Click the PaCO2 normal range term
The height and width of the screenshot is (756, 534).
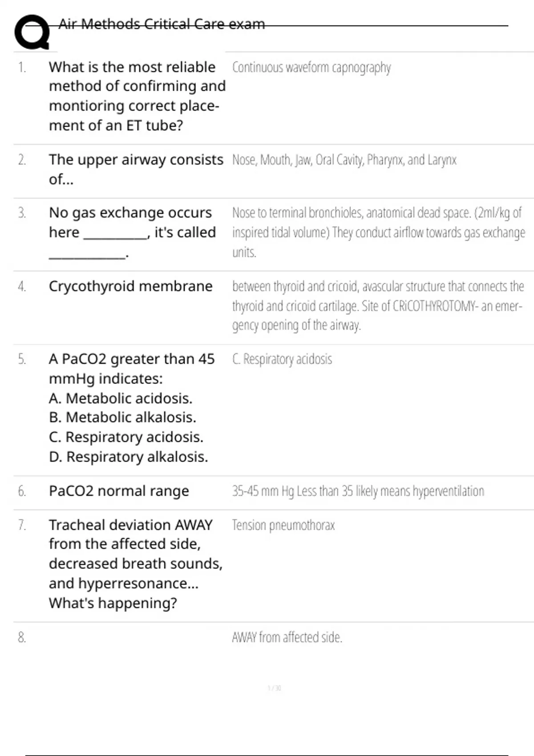pyautogui.click(x=119, y=491)
